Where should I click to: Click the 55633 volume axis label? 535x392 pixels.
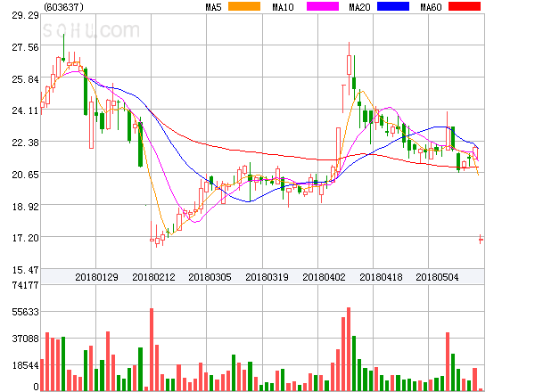26,312
